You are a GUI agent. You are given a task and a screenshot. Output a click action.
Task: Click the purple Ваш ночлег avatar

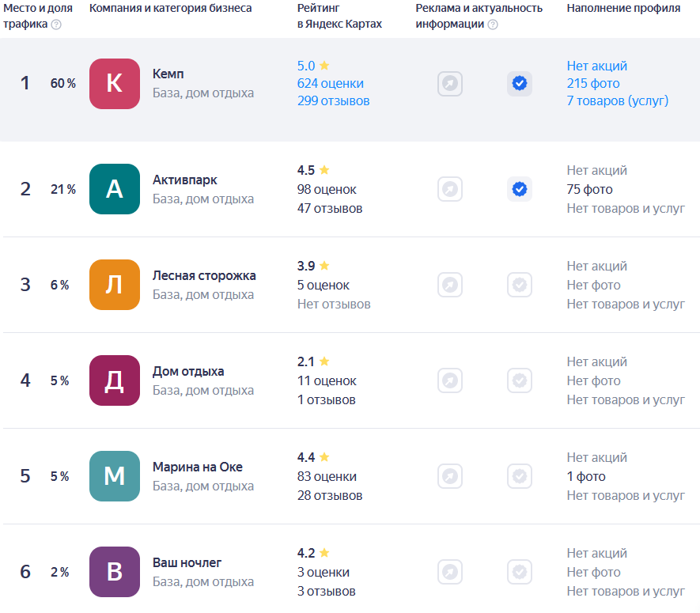point(115,572)
